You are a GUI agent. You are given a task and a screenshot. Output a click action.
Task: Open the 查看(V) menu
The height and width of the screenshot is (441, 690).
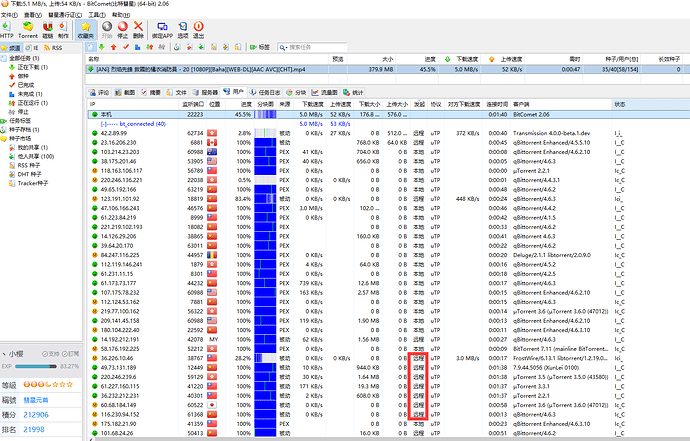coord(33,15)
